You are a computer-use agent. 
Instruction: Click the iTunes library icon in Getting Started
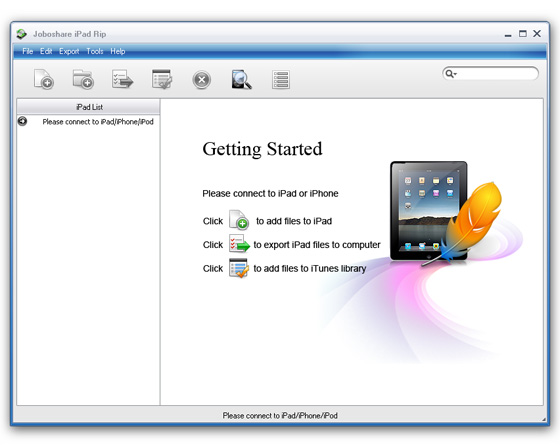(239, 268)
